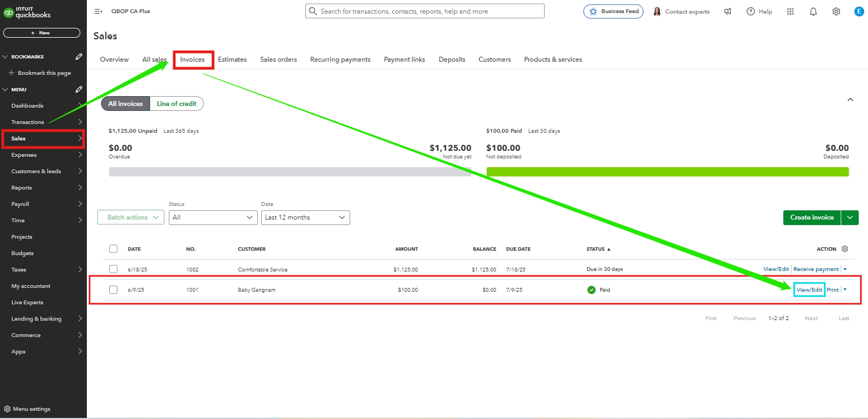Open the apps grid icon
Viewport: 868px width, 419px height.
tap(790, 11)
